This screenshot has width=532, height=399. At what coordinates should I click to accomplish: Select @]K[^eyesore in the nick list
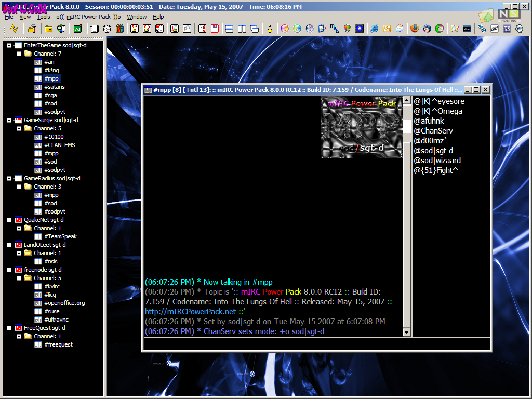(x=439, y=101)
